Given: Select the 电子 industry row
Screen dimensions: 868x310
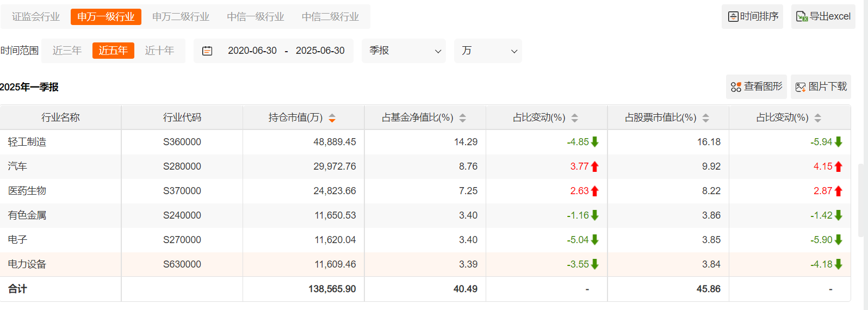Looking at the screenshot, I should point(425,240).
